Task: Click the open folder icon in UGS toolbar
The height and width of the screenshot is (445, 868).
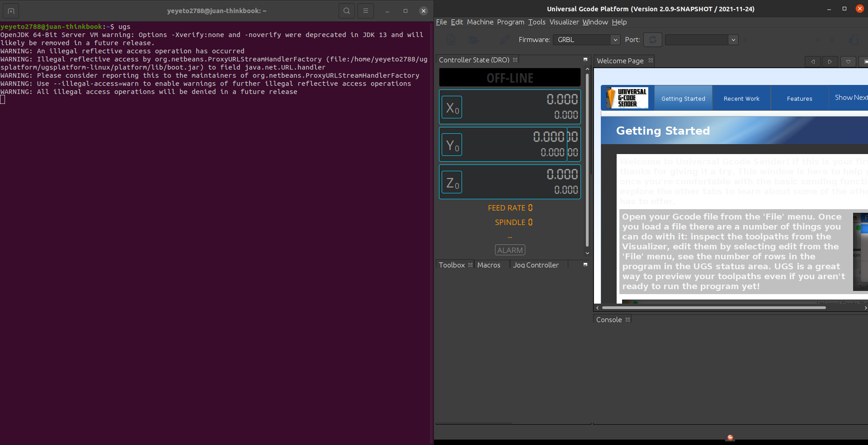Action: point(474,40)
